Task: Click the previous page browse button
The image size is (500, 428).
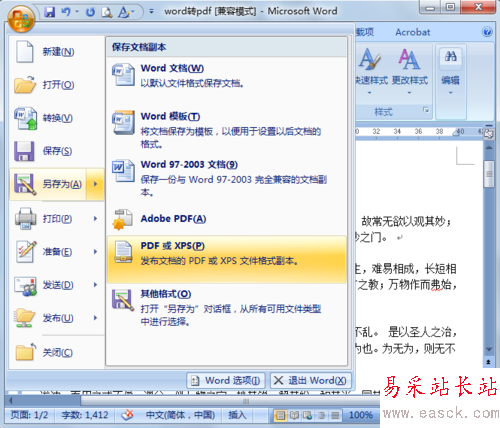Action: (x=489, y=362)
